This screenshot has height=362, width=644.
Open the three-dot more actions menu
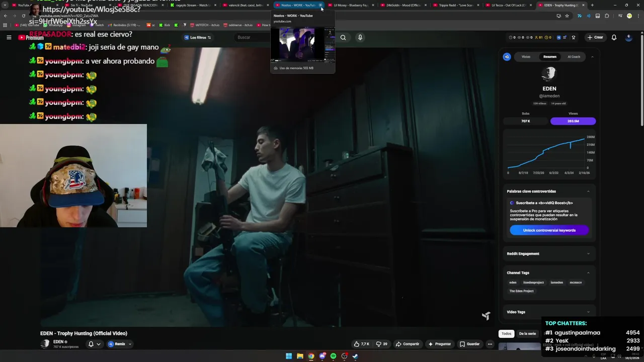point(490,344)
